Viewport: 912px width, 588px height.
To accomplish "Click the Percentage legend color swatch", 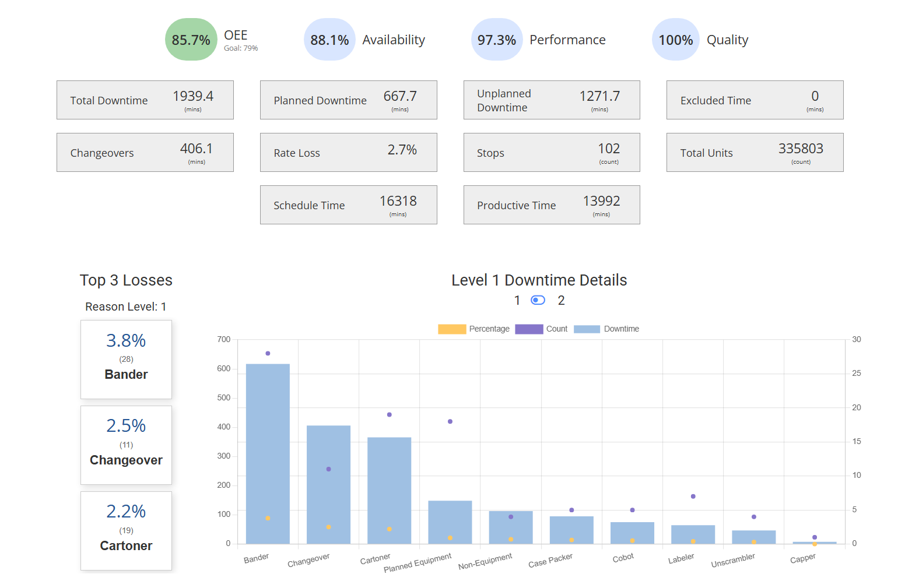I will pyautogui.click(x=452, y=329).
